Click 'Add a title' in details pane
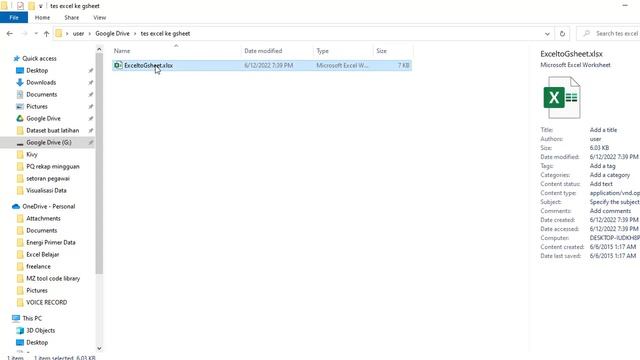This screenshot has width=640, height=360. [x=603, y=130]
